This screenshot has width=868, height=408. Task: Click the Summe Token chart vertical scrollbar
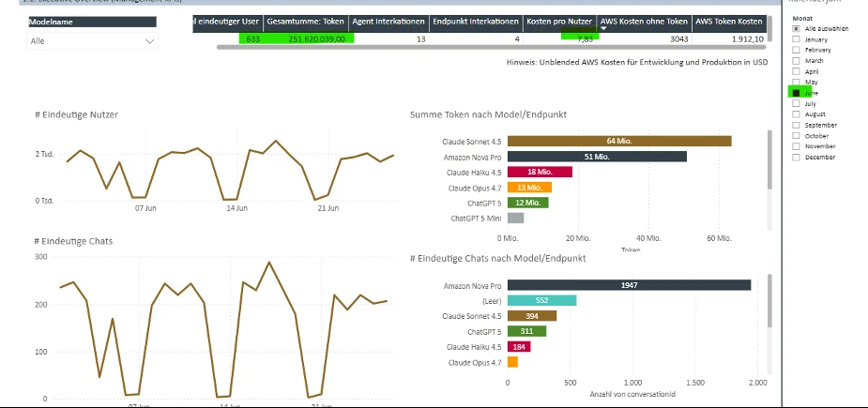coord(769,160)
